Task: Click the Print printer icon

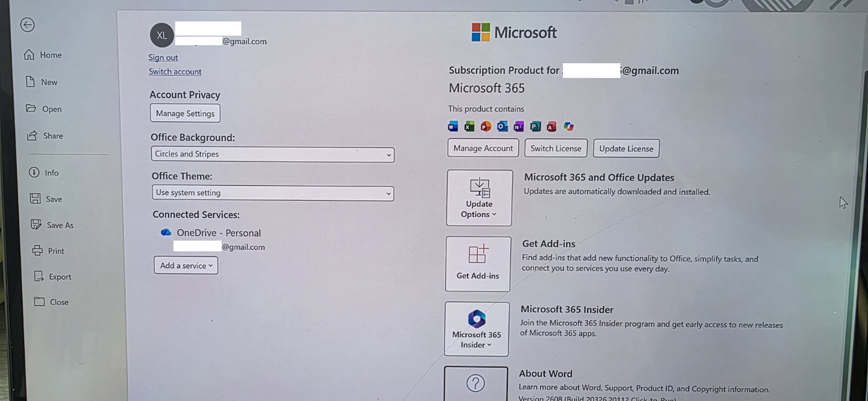Action: (x=37, y=250)
